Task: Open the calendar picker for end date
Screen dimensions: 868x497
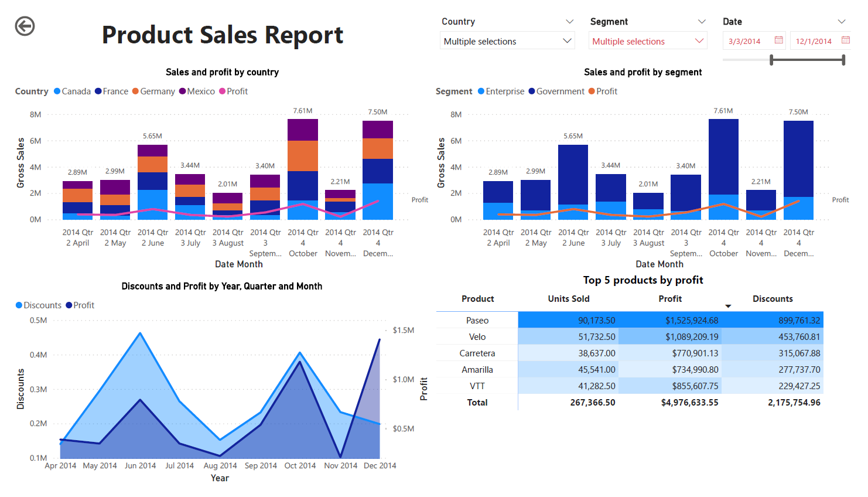Action: click(x=845, y=40)
